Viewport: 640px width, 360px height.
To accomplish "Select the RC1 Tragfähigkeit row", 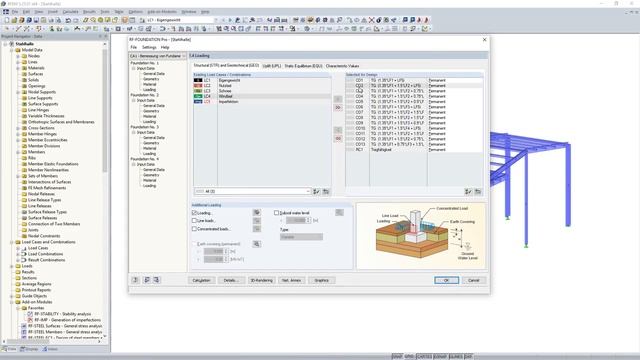I will click(414, 150).
